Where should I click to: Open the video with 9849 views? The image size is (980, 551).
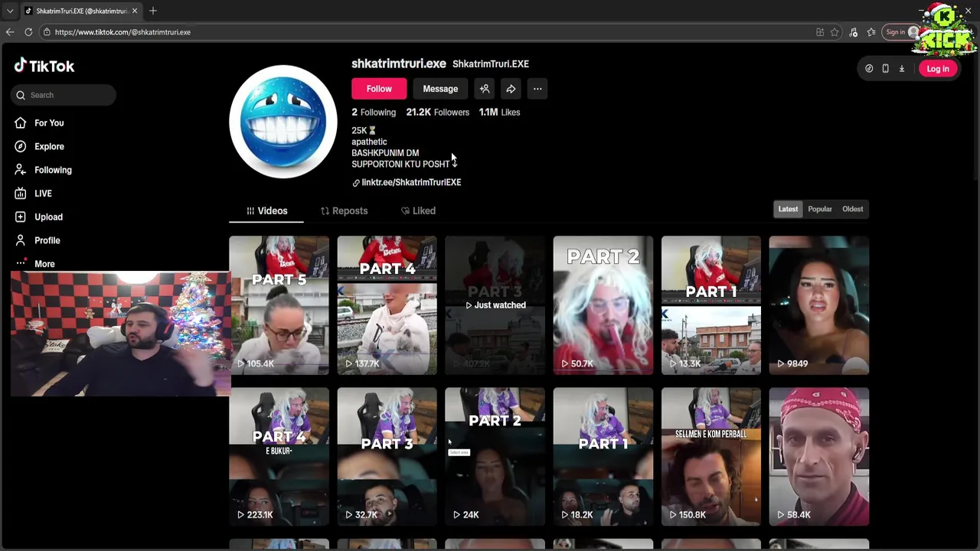[x=818, y=305]
